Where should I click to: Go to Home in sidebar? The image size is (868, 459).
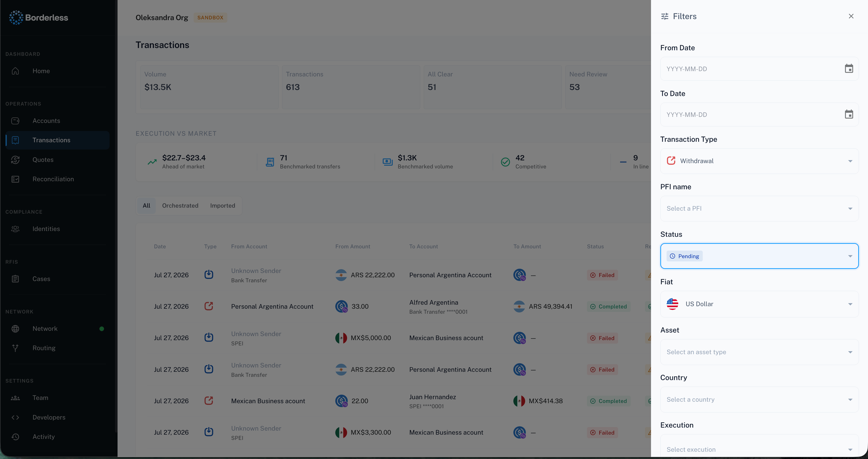(x=57, y=71)
